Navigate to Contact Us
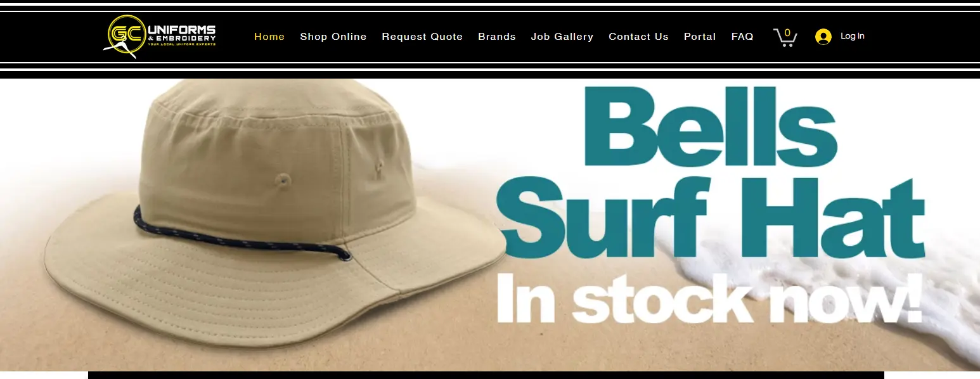Viewport: 980px width, 379px height. 638,37
